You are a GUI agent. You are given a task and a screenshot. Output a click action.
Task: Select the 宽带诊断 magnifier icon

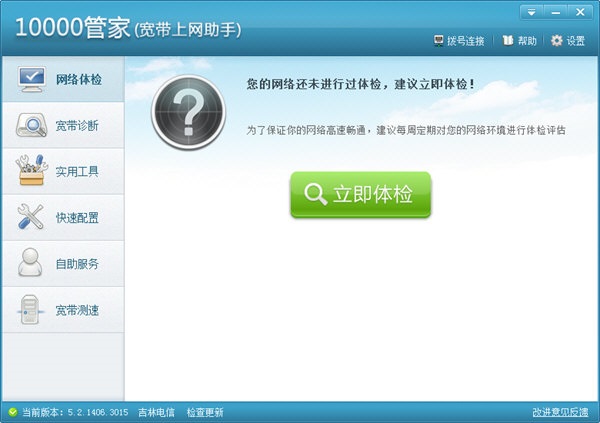[x=31, y=125]
